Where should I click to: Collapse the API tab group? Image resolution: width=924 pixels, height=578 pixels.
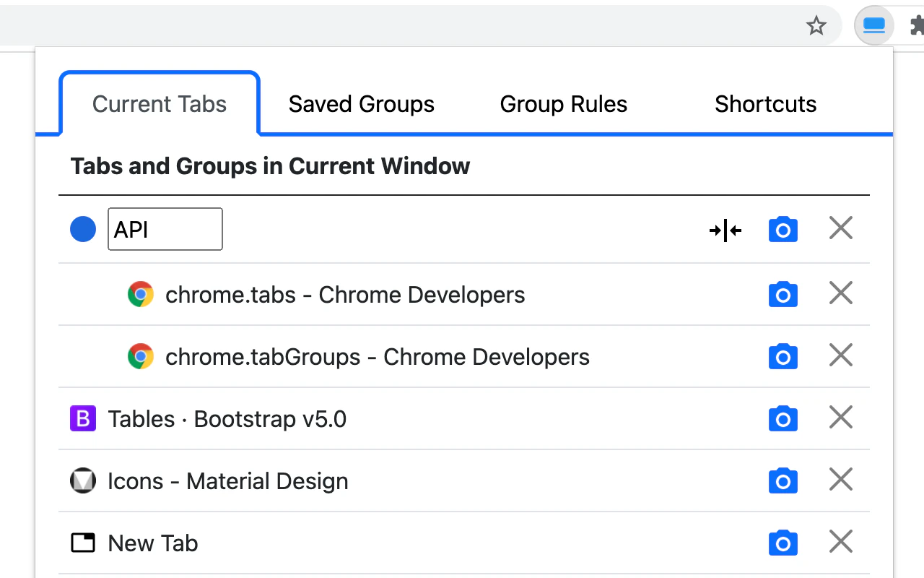(x=725, y=230)
